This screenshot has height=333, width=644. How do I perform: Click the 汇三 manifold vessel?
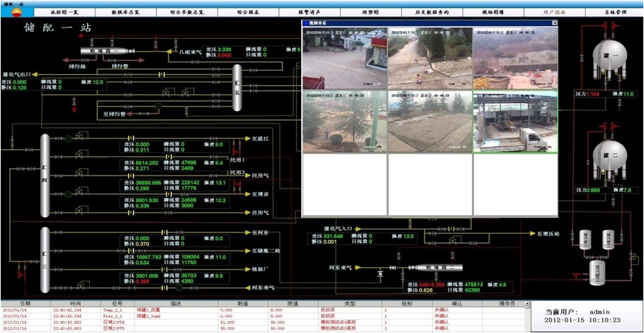tap(45, 259)
